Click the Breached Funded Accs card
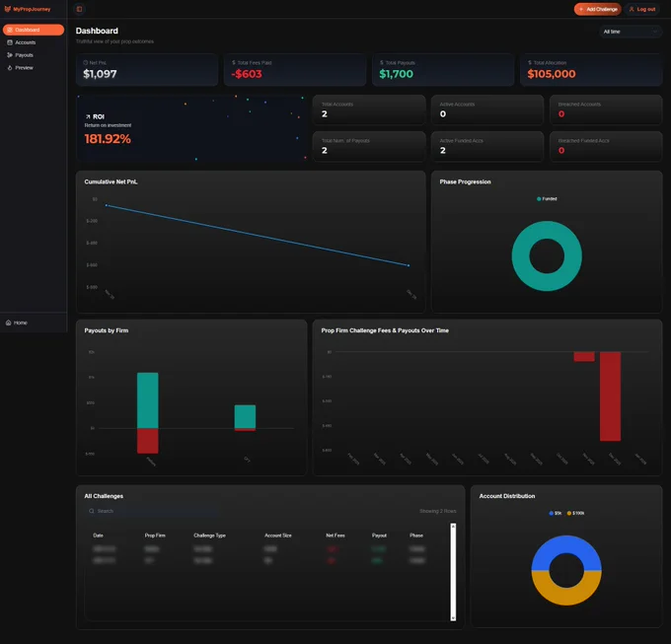Image resolution: width=671 pixels, height=644 pixels. pyautogui.click(x=606, y=146)
